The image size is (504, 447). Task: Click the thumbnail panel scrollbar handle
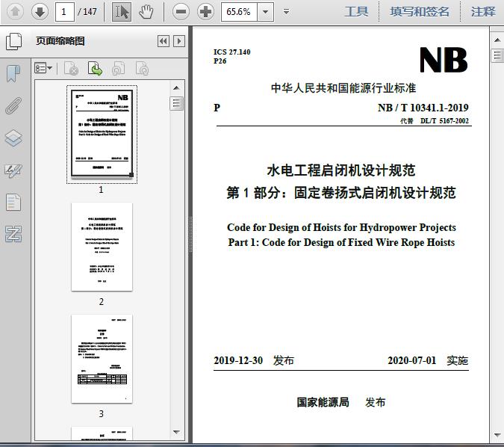point(177,103)
